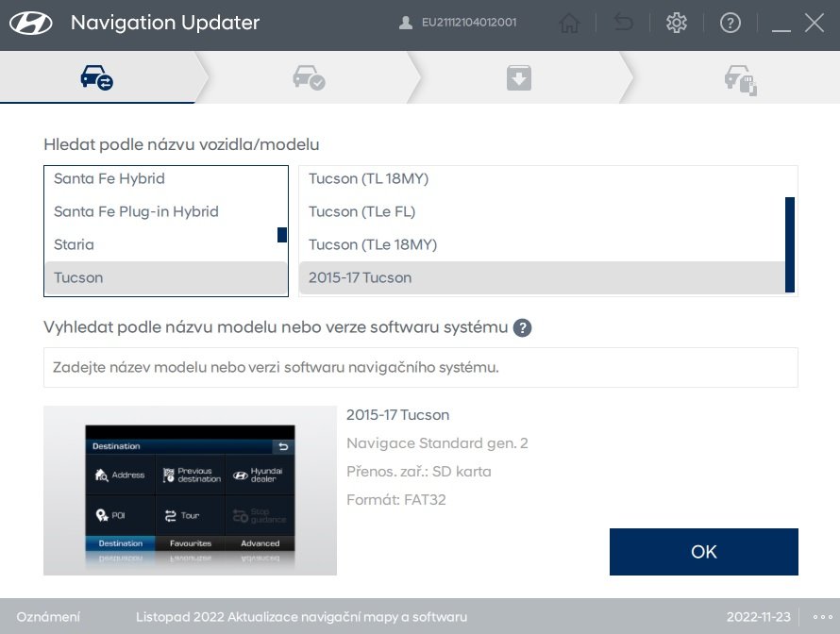Click the navigation screen preview thumbnail
840x634 pixels.
(190, 491)
